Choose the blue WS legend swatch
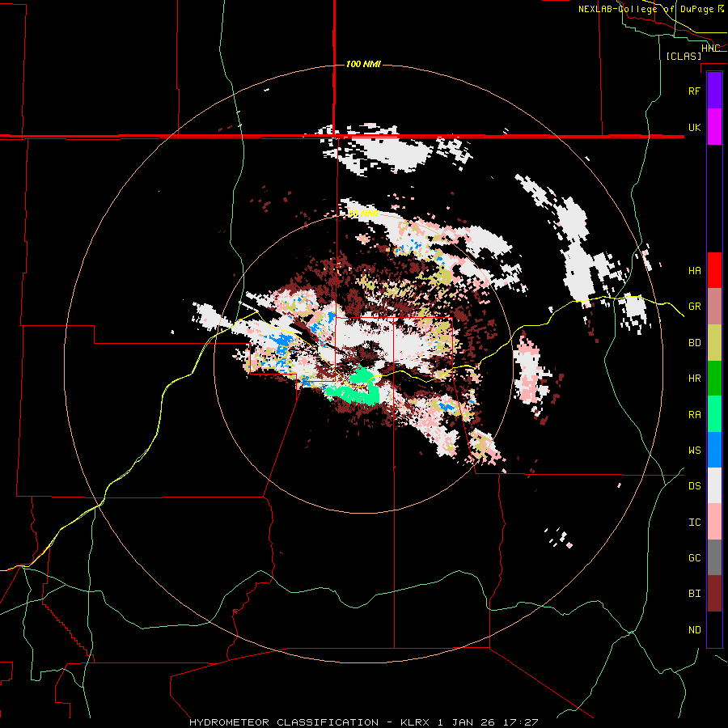The image size is (728, 728). pos(714,450)
